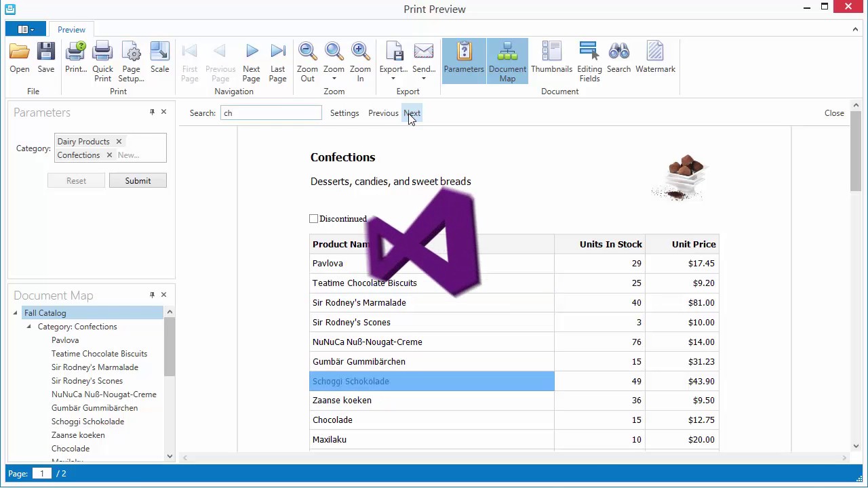This screenshot has height=488, width=868.
Task: Click the Reset parameters button
Action: 76,181
